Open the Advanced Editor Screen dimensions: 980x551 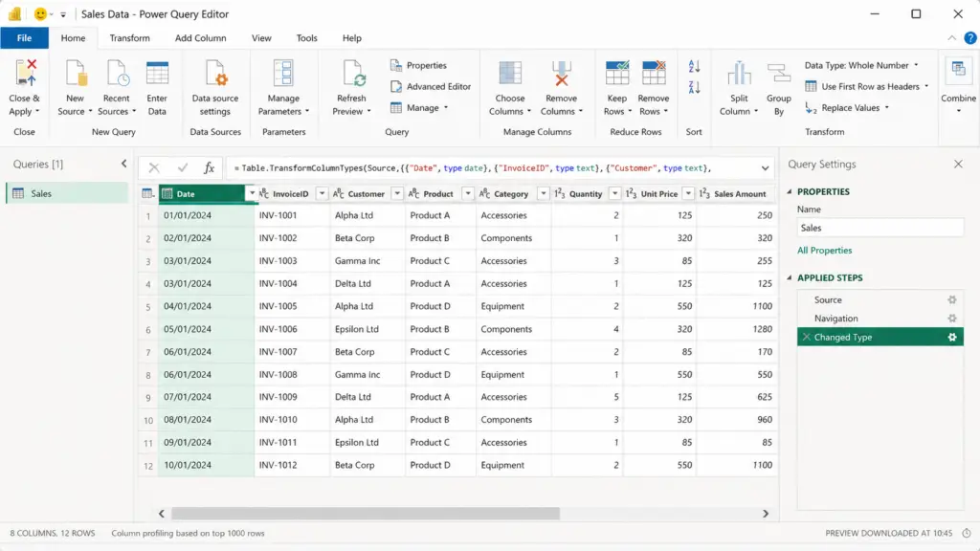(x=430, y=86)
